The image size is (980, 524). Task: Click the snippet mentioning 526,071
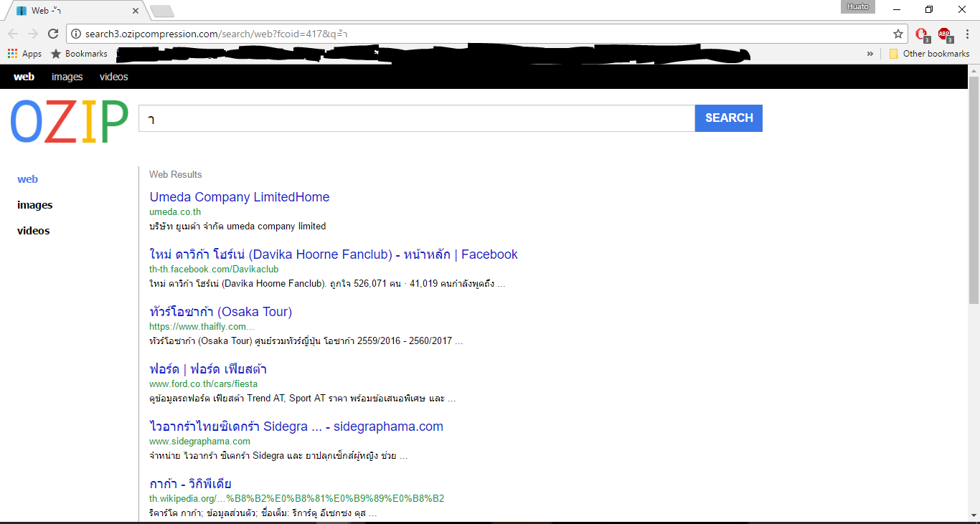coord(327,284)
